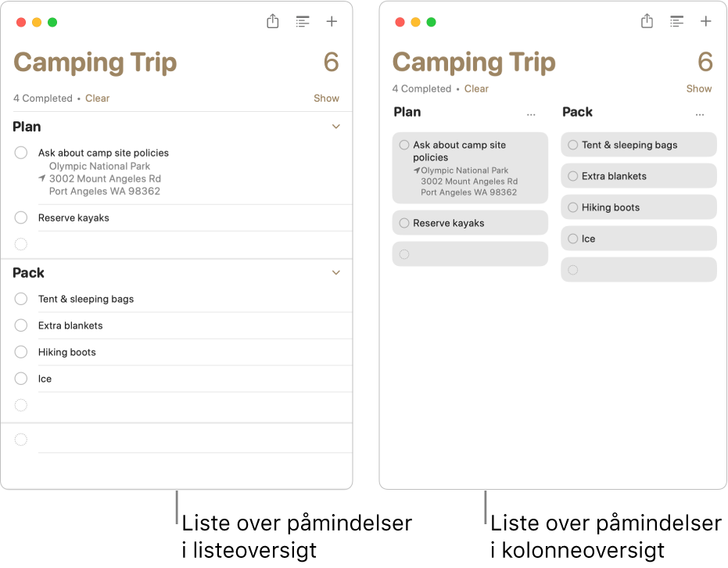Click Share icon in list view window
This screenshot has width=728, height=568.
point(272,22)
